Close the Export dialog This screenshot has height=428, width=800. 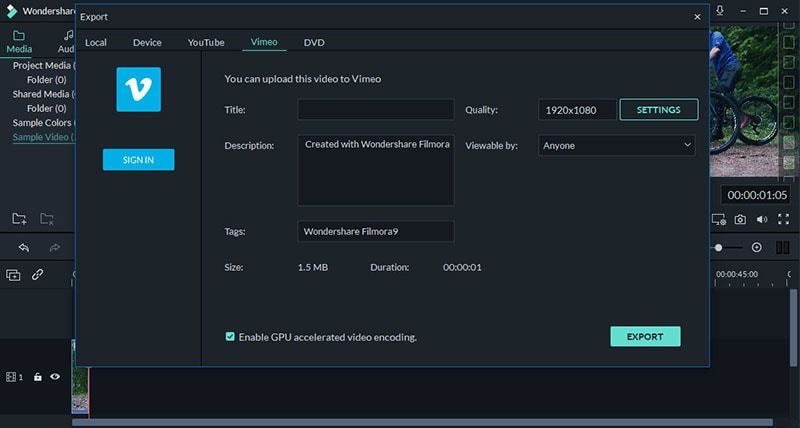coord(697,17)
